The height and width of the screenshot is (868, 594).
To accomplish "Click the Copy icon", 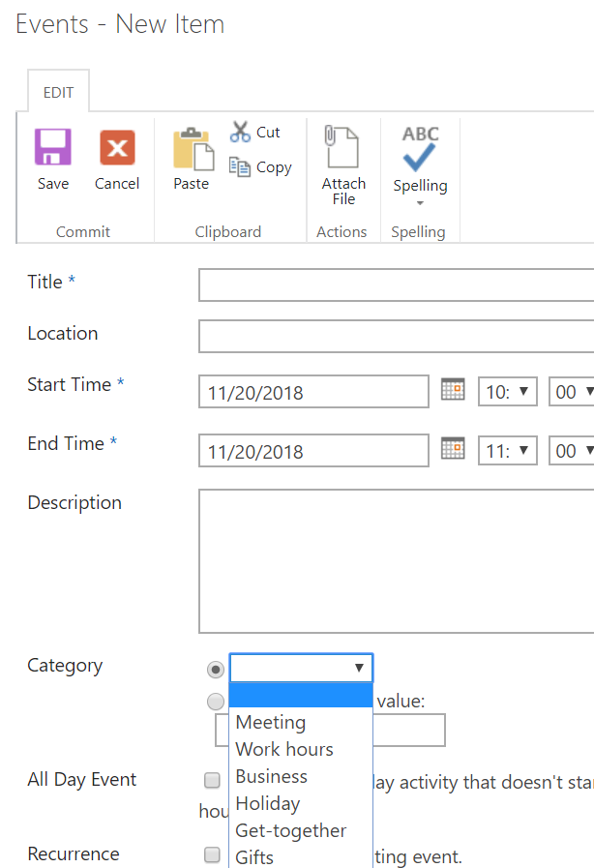I will click(x=238, y=166).
